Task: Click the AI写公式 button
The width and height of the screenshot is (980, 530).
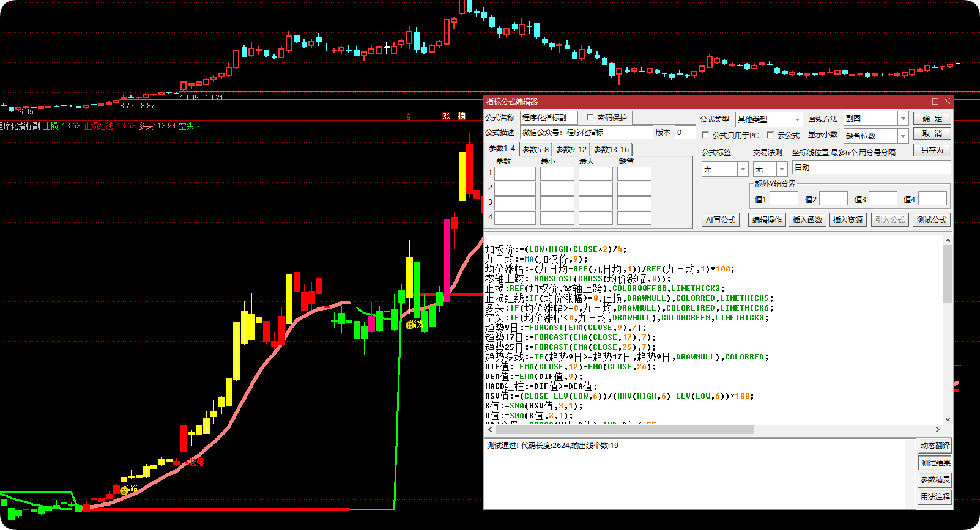Action: point(721,220)
